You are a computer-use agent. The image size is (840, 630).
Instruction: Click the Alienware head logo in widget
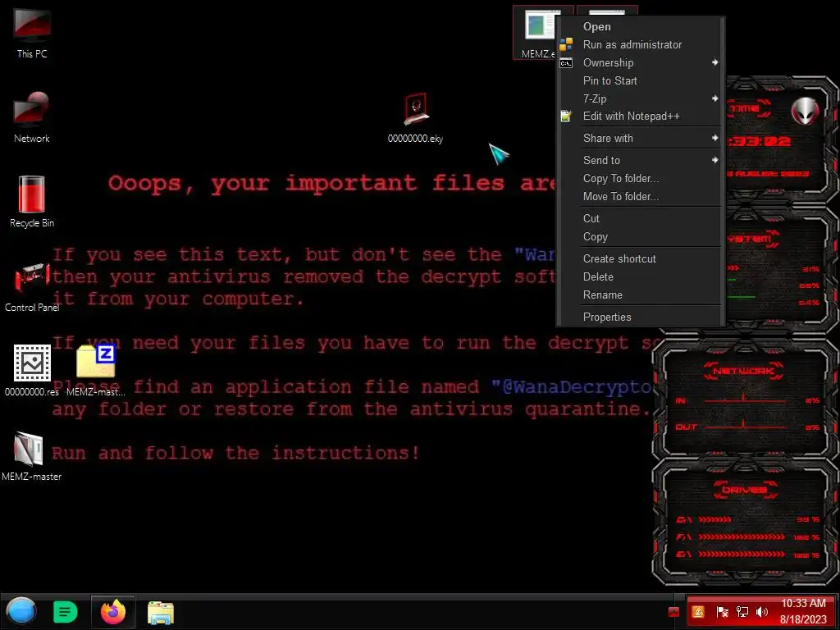pyautogui.click(x=805, y=111)
